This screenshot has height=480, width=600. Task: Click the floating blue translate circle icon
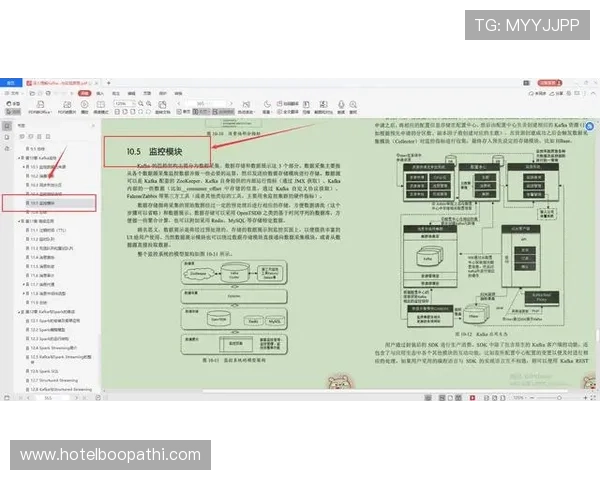[x=590, y=126]
